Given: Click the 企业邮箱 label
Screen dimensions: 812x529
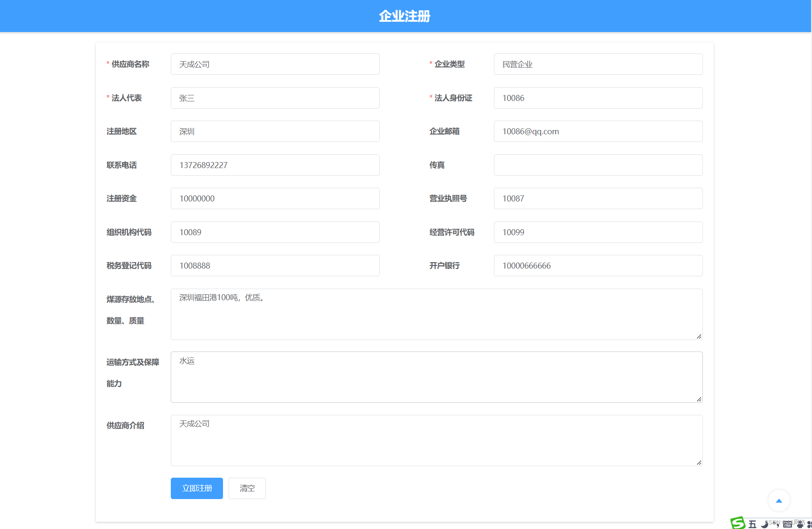Looking at the screenshot, I should click(444, 131).
